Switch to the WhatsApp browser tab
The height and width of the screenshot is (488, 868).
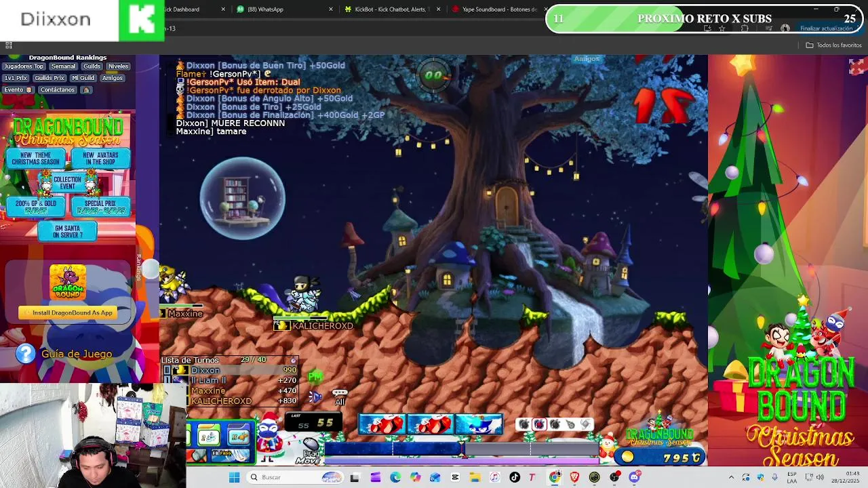coord(284,9)
